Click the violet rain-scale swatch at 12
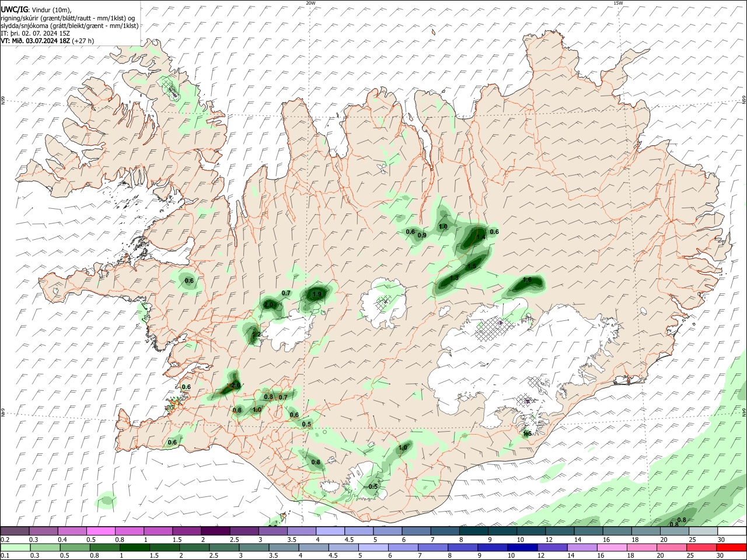747x560 pixels. 553,547
